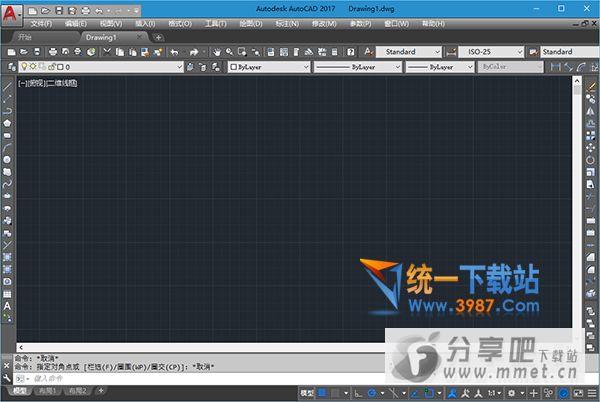
Task: Click the Cut scissors icon
Action: [107, 52]
